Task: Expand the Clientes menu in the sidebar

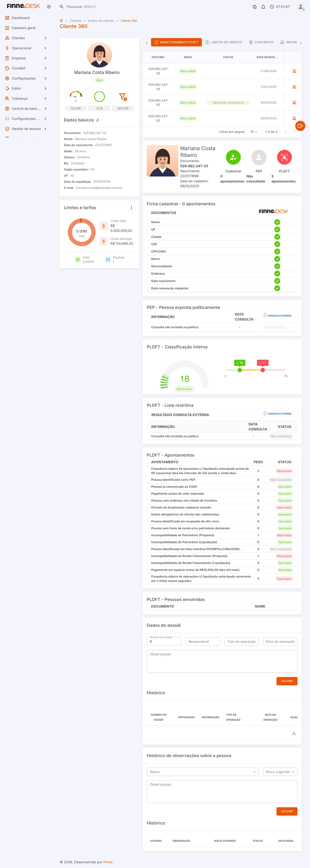Action: (x=26, y=38)
